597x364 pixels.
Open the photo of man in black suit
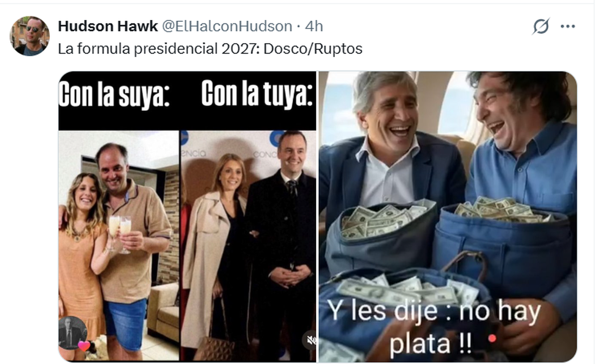tap(248, 246)
